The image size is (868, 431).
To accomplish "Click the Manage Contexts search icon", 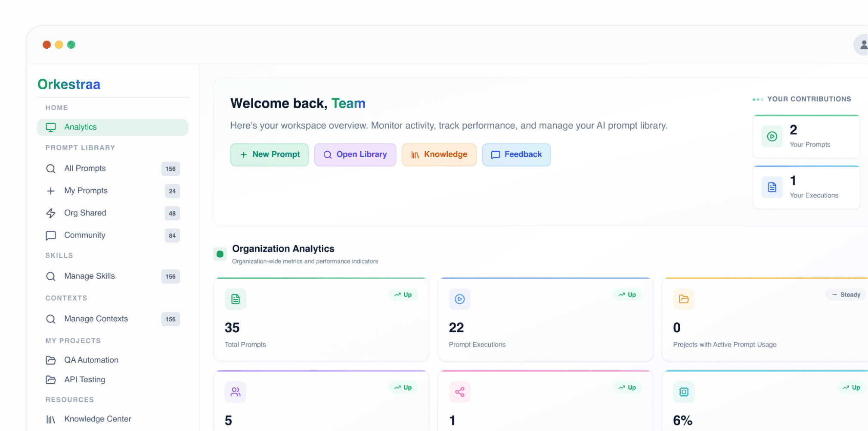I will coord(51,319).
